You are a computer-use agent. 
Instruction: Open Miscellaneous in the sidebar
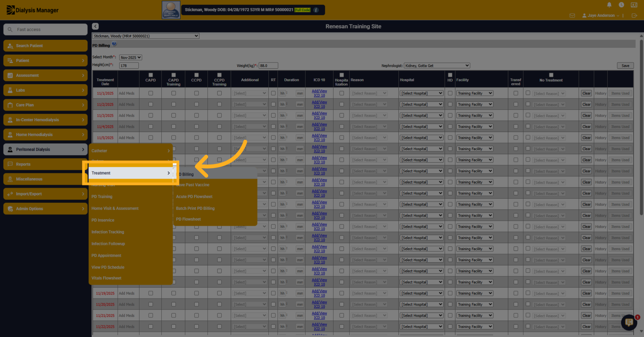point(45,179)
